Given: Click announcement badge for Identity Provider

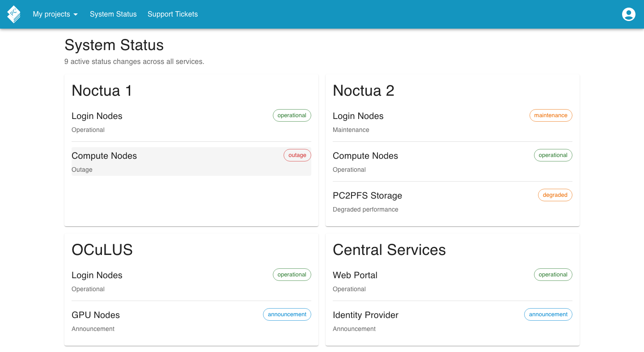Looking at the screenshot, I should click(x=548, y=314).
